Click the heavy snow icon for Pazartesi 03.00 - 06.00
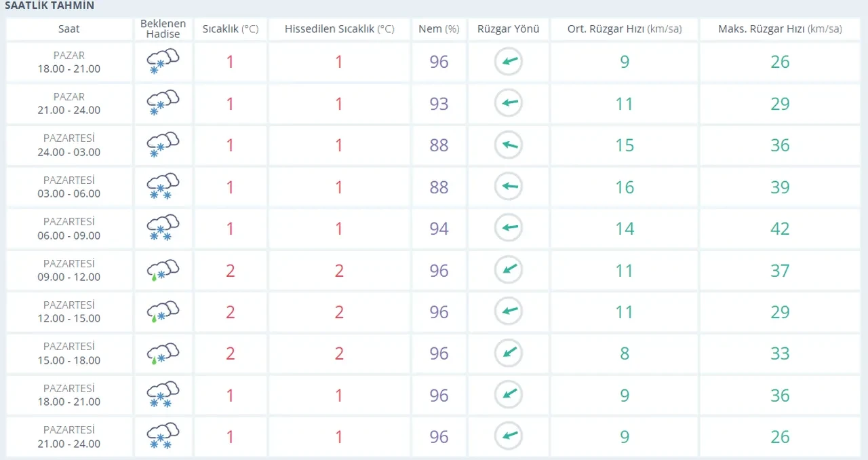868x460 pixels. (x=163, y=187)
